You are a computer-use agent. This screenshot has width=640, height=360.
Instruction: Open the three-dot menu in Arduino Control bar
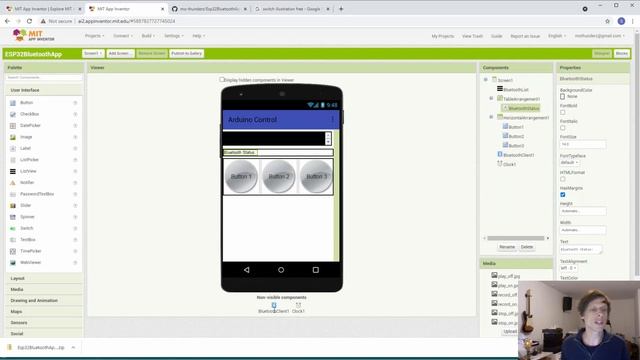pyautogui.click(x=333, y=120)
